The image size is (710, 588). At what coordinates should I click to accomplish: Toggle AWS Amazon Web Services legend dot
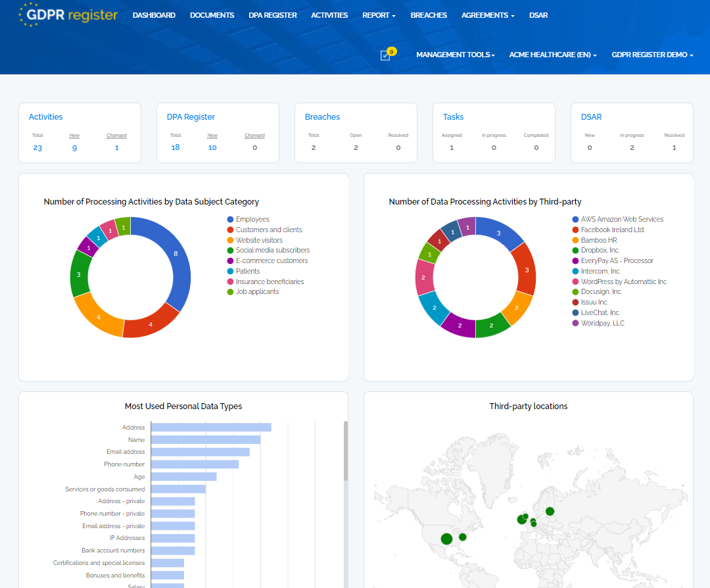[575, 219]
